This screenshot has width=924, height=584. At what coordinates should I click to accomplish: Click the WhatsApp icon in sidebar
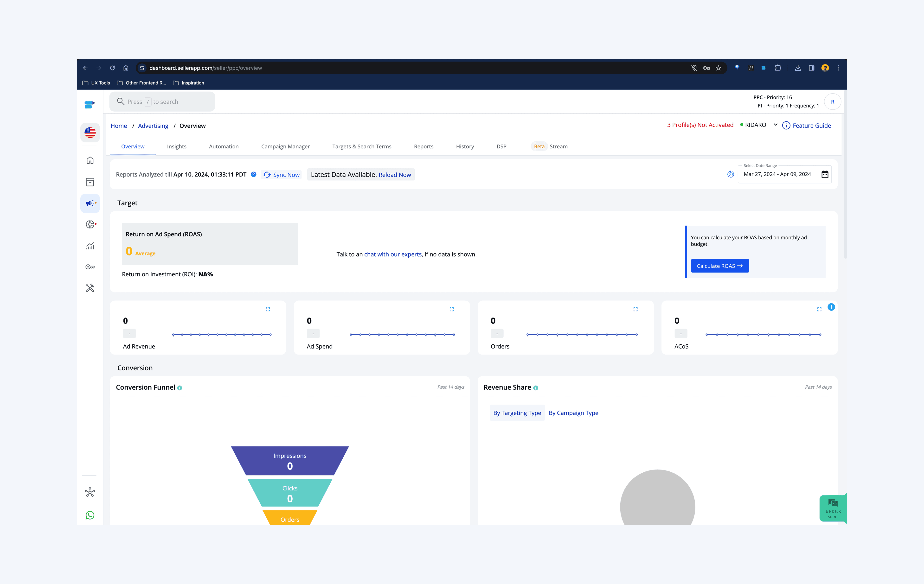[90, 515]
